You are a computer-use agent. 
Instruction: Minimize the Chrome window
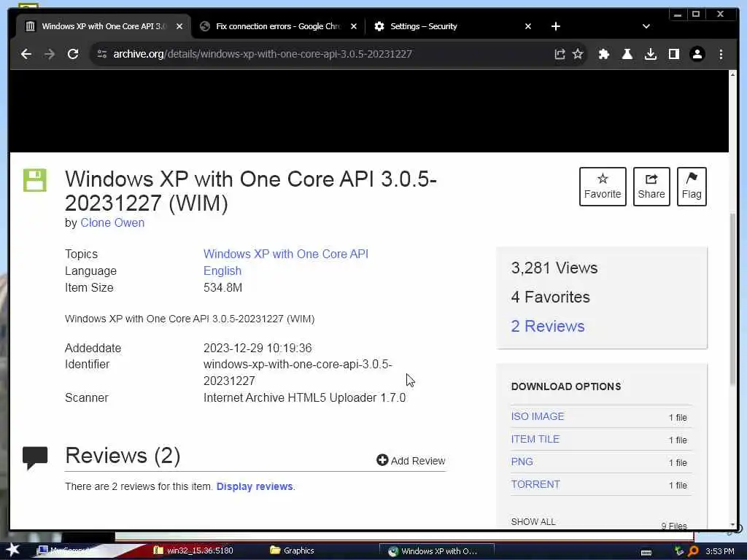678,15
